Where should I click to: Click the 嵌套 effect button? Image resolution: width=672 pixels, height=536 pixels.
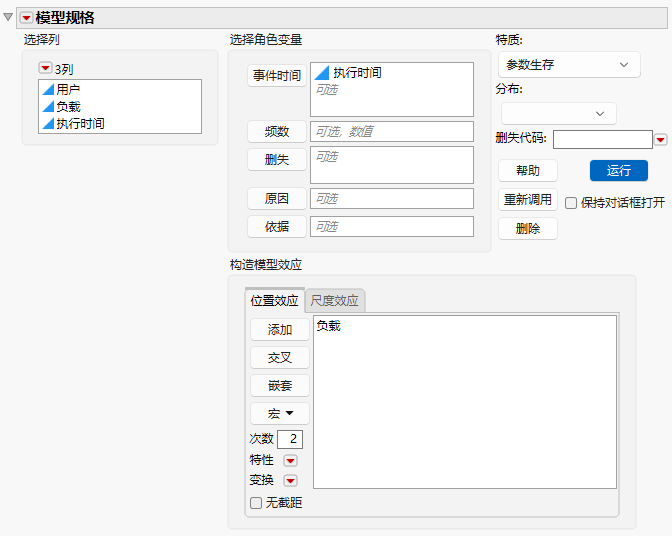coord(280,386)
